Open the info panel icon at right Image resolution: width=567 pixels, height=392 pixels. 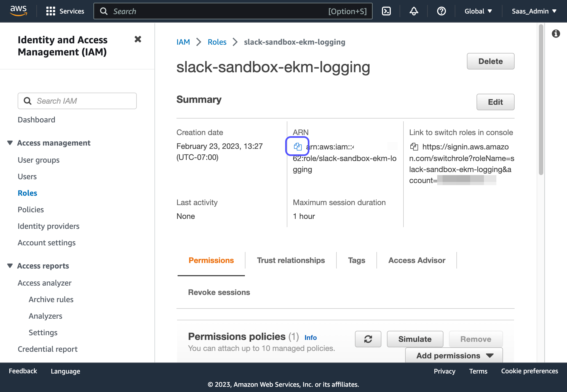pyautogui.click(x=556, y=34)
